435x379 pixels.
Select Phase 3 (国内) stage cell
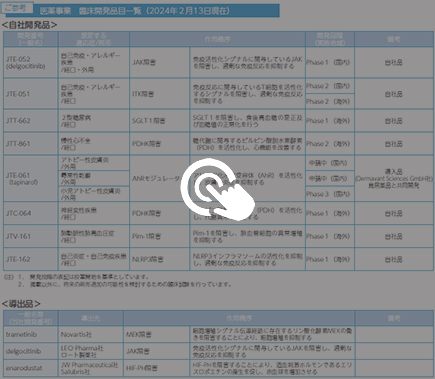pos(330,194)
